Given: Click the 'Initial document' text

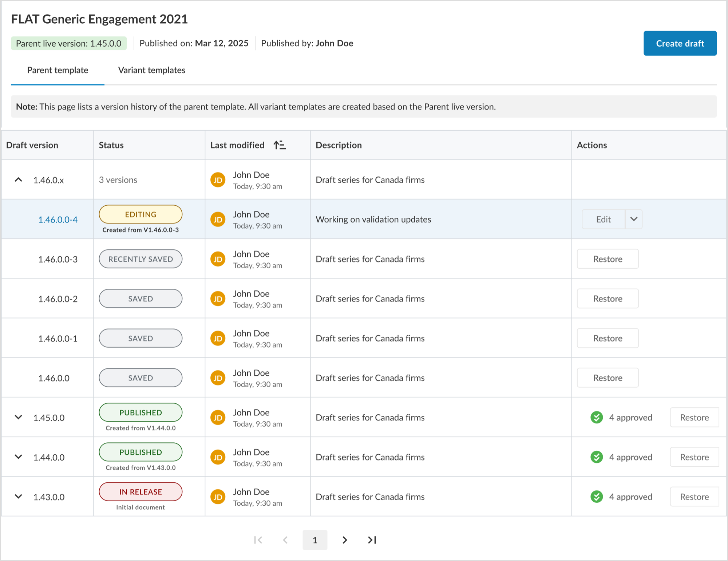Looking at the screenshot, I should click(141, 507).
